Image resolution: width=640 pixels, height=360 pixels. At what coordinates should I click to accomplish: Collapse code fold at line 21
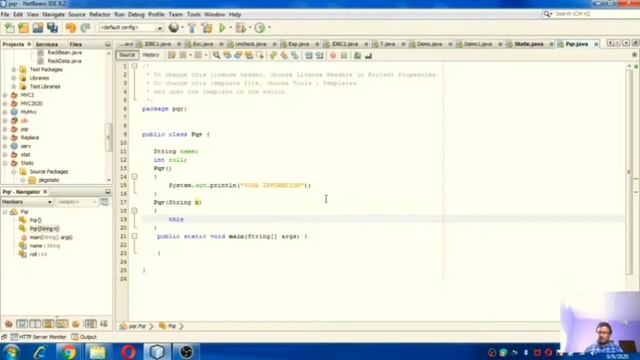click(x=134, y=236)
